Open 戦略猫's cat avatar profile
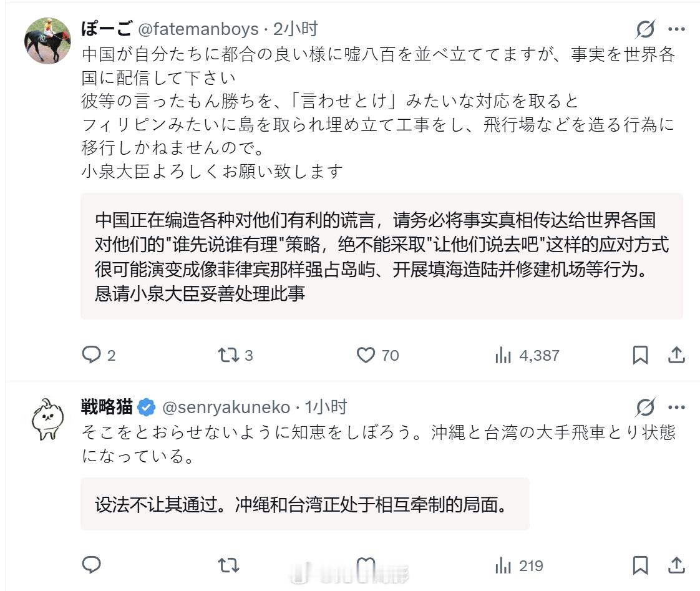This screenshot has width=700, height=591. click(x=47, y=419)
